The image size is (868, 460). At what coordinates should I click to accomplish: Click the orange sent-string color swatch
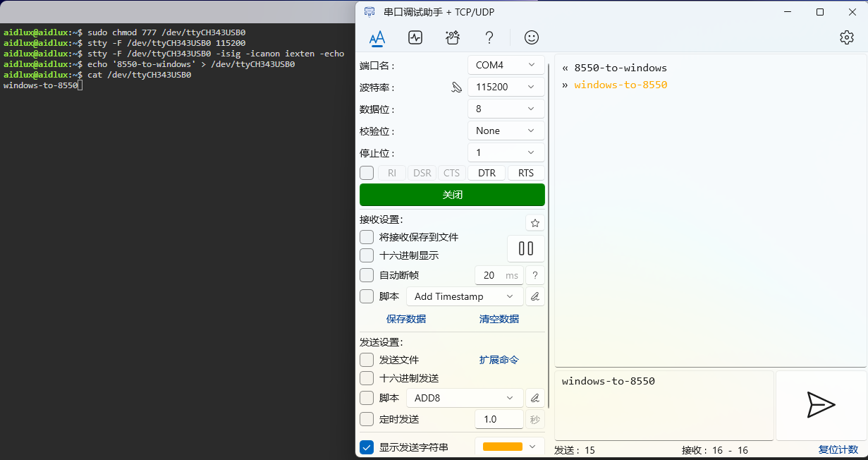click(502, 447)
